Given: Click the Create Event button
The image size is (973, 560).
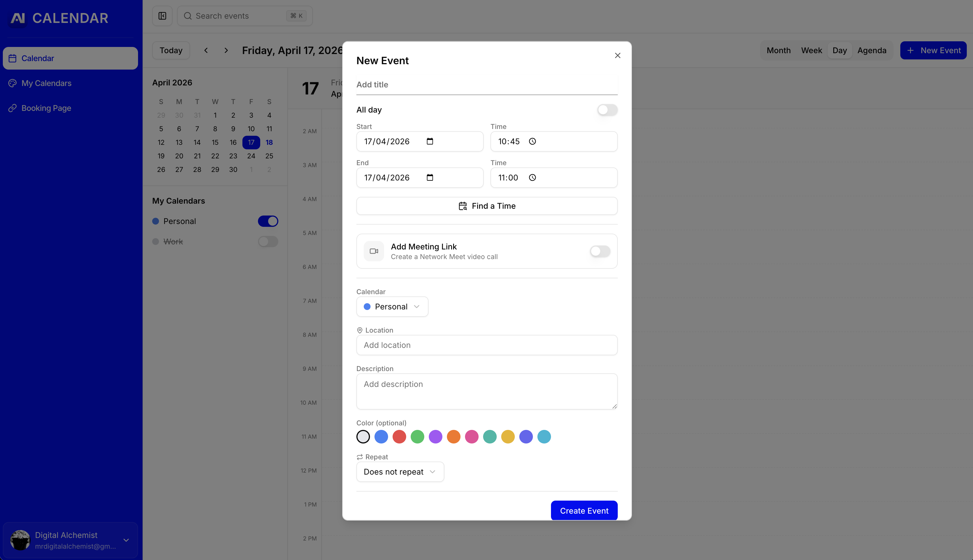Looking at the screenshot, I should 584,511.
